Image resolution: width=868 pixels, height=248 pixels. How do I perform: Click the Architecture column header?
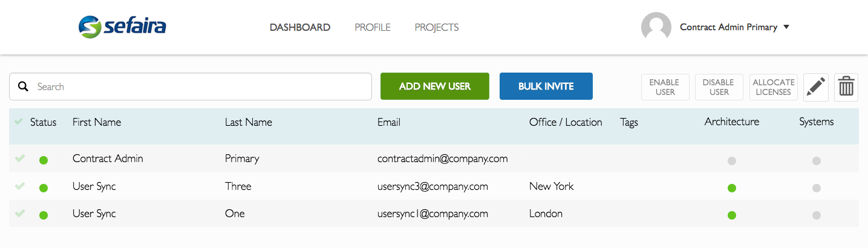[x=732, y=122]
